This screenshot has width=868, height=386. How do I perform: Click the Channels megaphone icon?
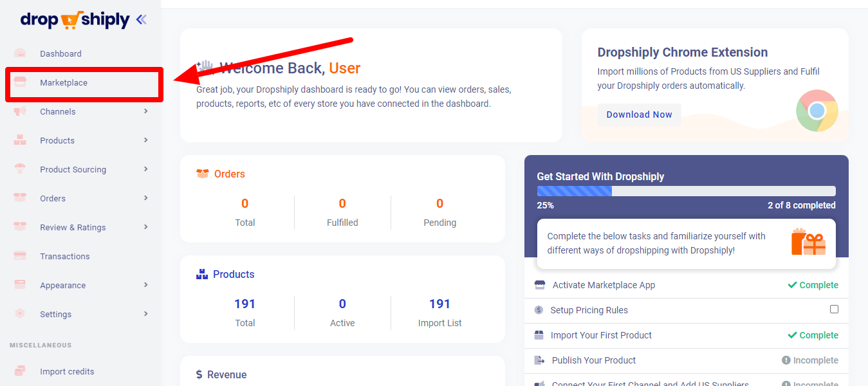(20, 111)
